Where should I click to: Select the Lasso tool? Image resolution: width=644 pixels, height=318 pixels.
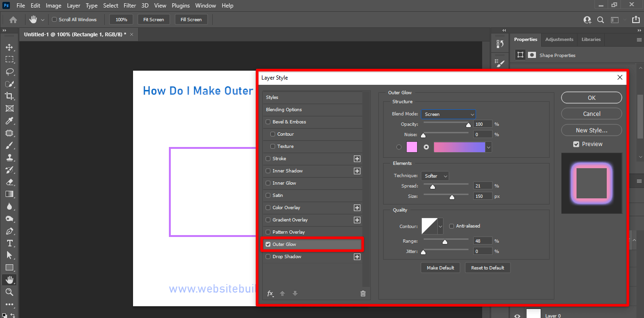(x=9, y=72)
